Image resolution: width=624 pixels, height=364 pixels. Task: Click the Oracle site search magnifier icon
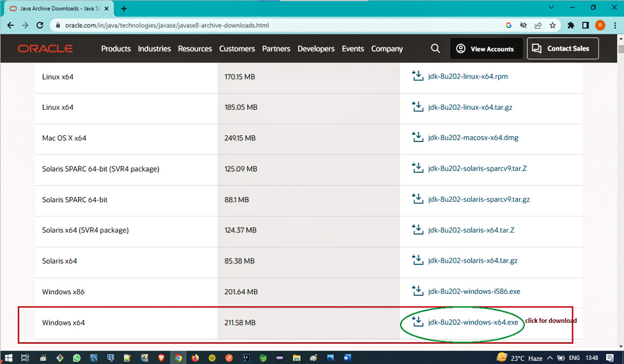click(435, 48)
